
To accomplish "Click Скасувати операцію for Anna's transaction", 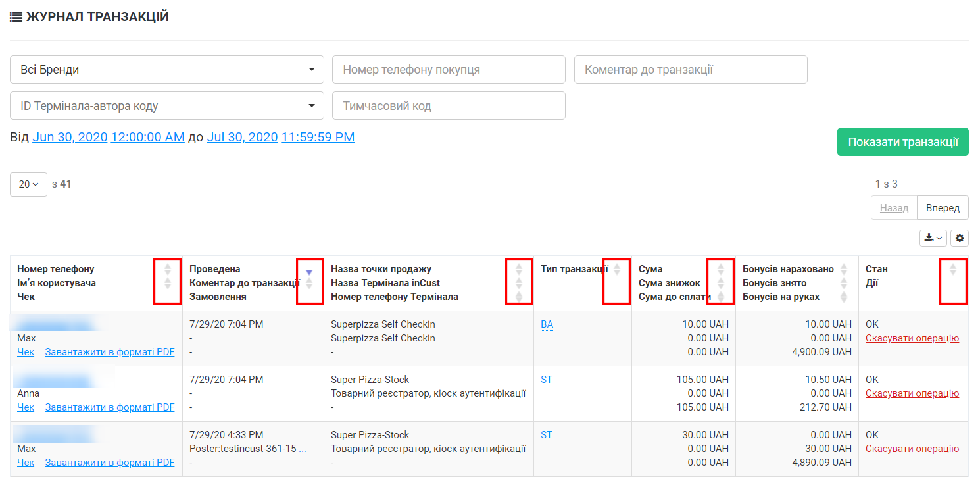I will pyautogui.click(x=912, y=393).
